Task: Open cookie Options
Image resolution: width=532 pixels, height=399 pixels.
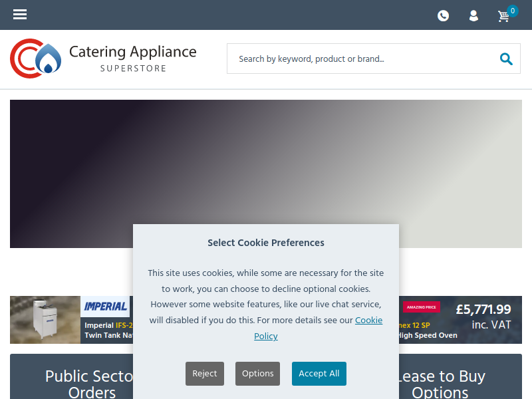Action: pos(257,374)
